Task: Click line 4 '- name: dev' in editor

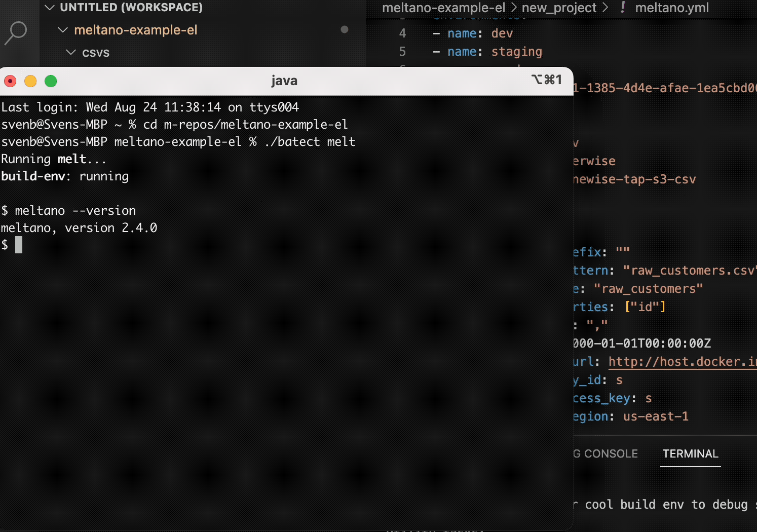Action: tap(473, 33)
